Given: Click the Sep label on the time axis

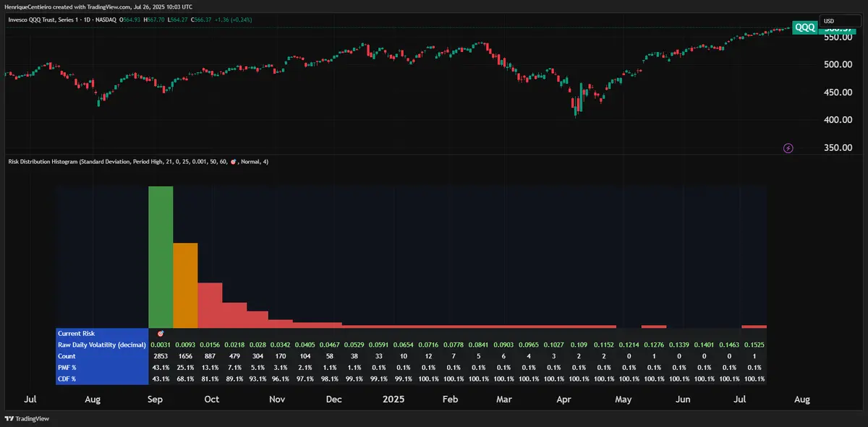Looking at the screenshot, I should click(x=156, y=399).
